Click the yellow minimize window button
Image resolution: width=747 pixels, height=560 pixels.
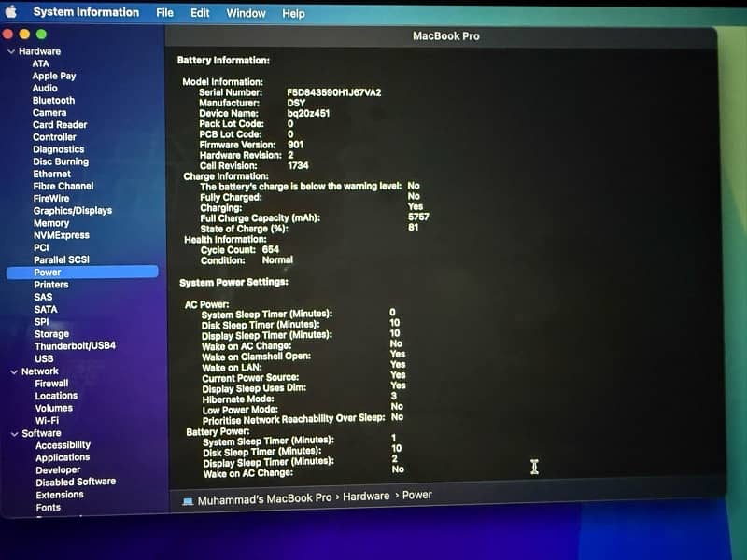click(25, 34)
